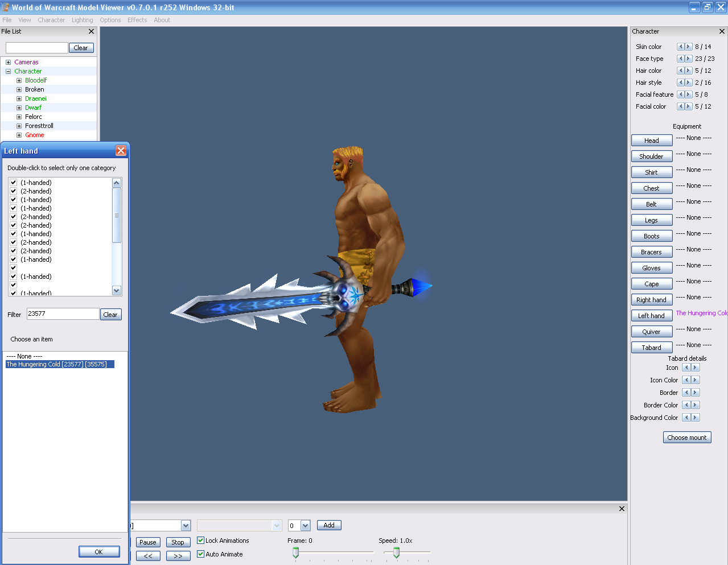Image resolution: width=728 pixels, height=565 pixels.
Task: Click next arrow for Hair style
Action: (688, 83)
